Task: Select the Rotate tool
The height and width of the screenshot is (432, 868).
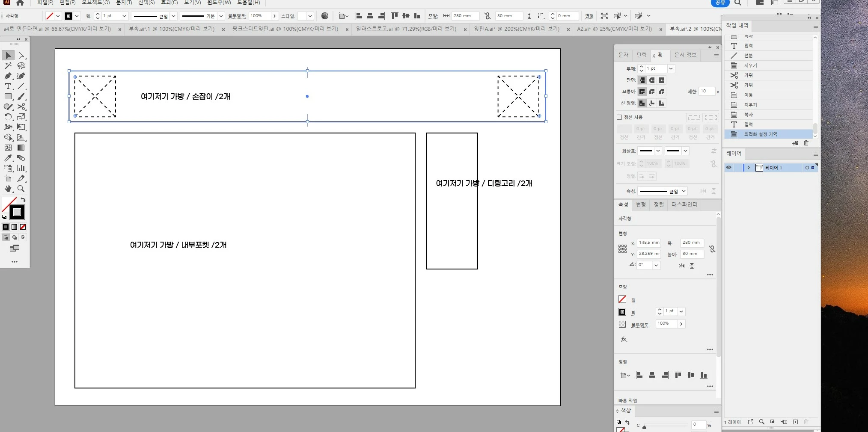Action: coord(8,117)
